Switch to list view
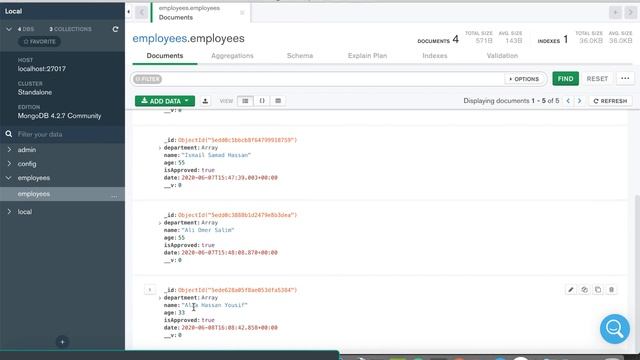Viewport: 640px width, 360px height. pyautogui.click(x=245, y=101)
